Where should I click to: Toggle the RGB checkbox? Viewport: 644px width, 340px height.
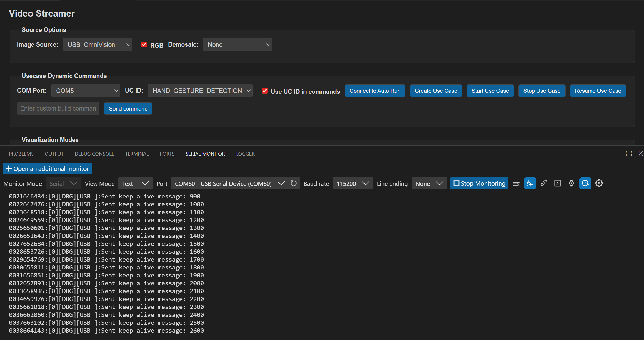click(x=144, y=45)
